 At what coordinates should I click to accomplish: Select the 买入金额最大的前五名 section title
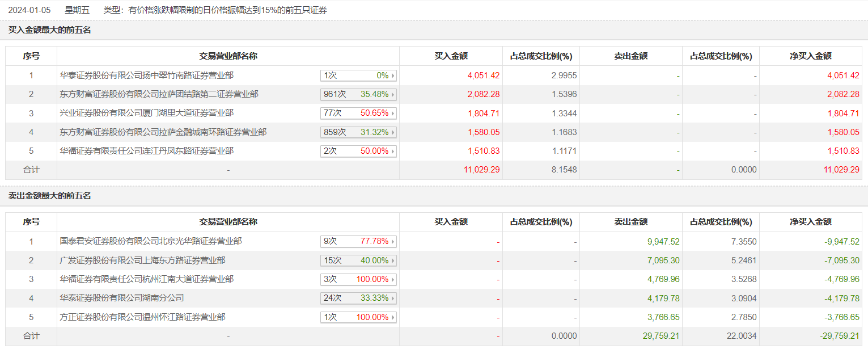coord(49,30)
